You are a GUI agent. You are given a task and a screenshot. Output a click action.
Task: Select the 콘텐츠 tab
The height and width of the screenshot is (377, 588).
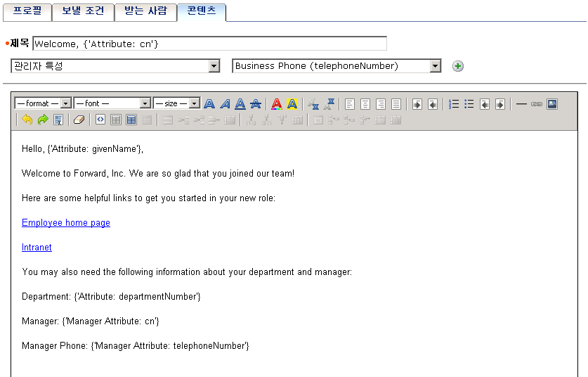[202, 11]
